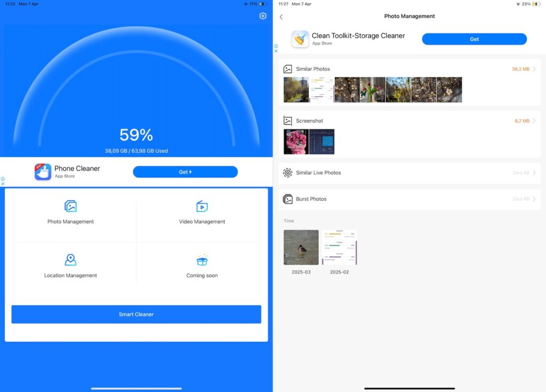
Task: Click the Screenshot section icon
Action: pyautogui.click(x=287, y=120)
